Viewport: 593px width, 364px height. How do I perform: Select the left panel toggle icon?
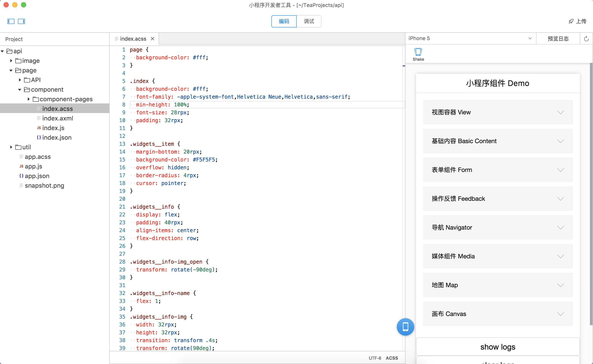tap(10, 21)
